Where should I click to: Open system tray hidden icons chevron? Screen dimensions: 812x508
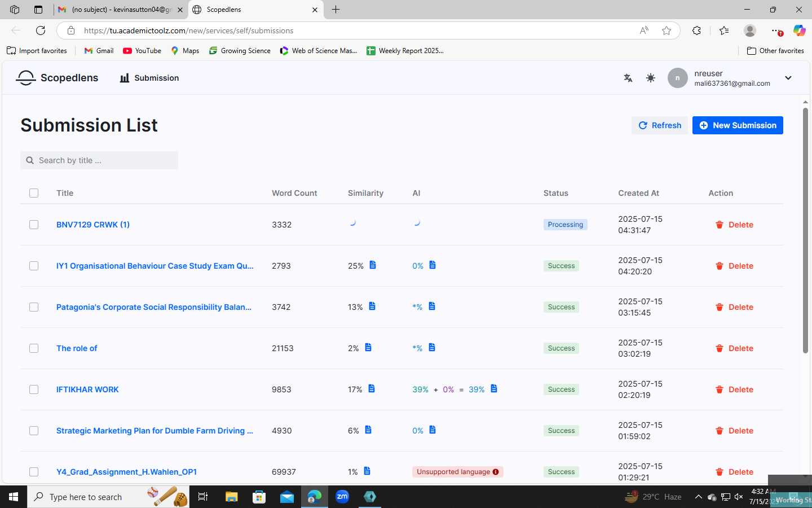point(698,497)
